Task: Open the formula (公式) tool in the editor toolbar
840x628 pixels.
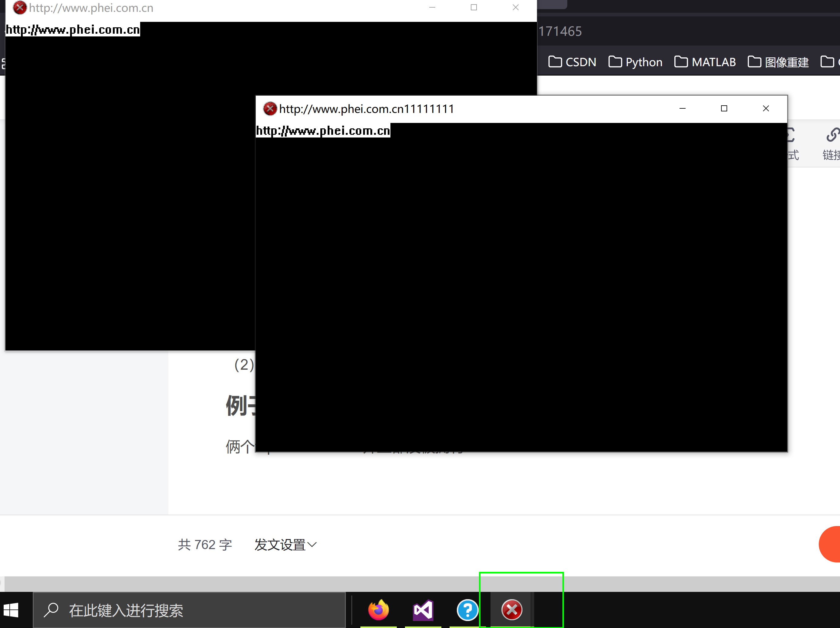Action: coord(792,142)
